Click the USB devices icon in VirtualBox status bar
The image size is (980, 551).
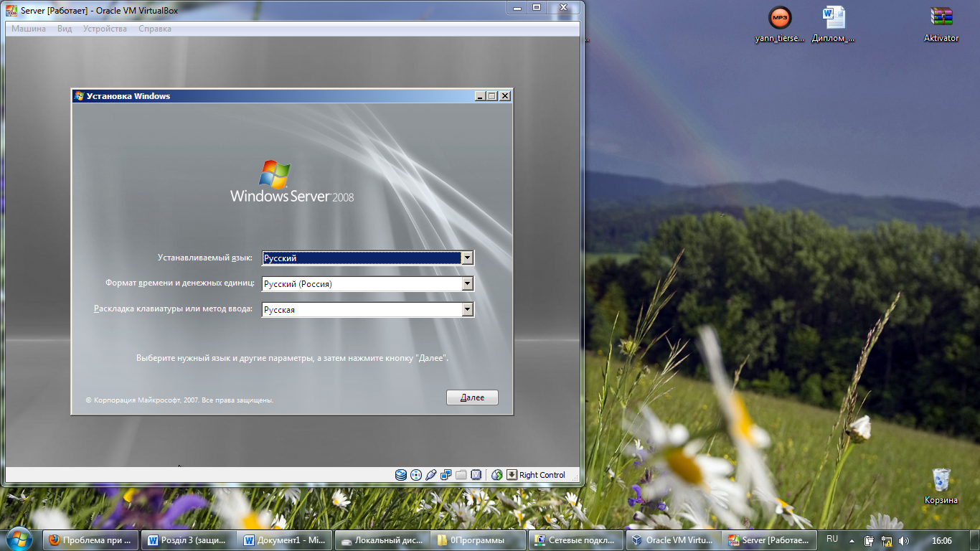click(430, 475)
